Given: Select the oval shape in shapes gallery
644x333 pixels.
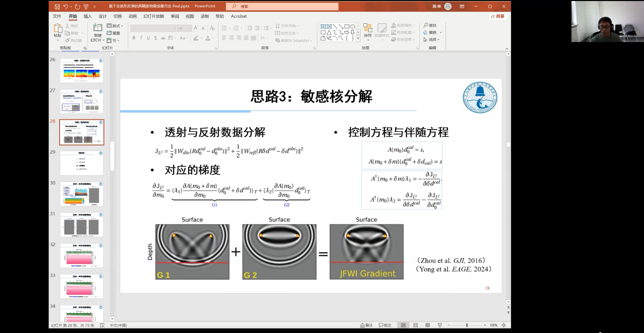Looking at the screenshot, I should [x=352, y=26].
